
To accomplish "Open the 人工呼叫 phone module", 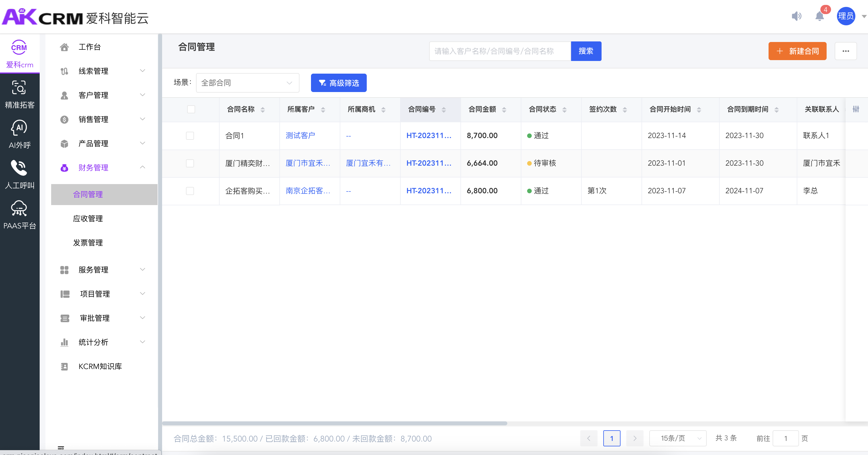I will tap(20, 174).
